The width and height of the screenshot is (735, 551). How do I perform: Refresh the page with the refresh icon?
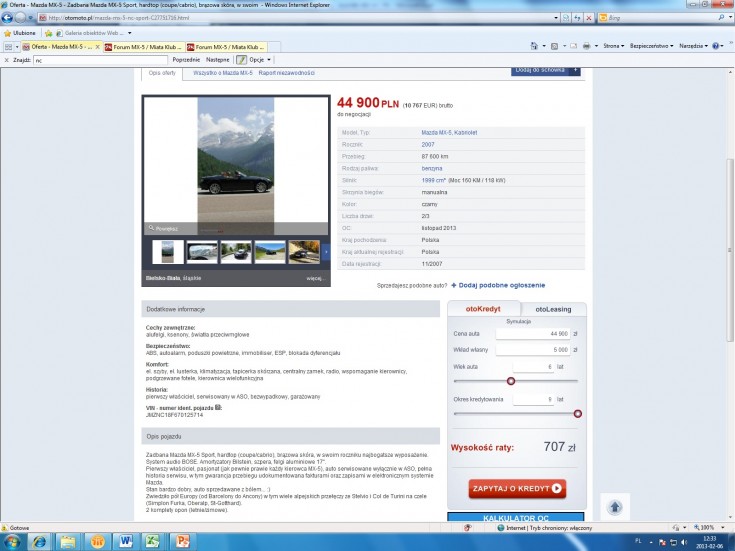tap(578, 18)
